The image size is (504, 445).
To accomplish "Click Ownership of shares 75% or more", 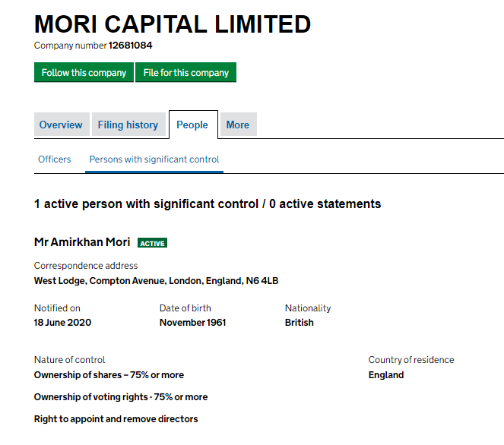I will pyautogui.click(x=109, y=375).
